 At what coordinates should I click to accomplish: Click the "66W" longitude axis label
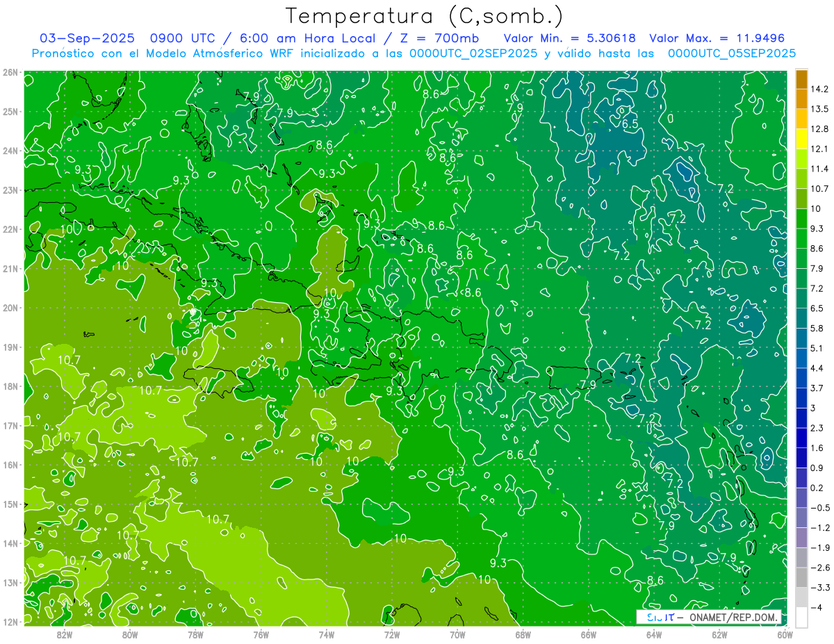coord(589,634)
